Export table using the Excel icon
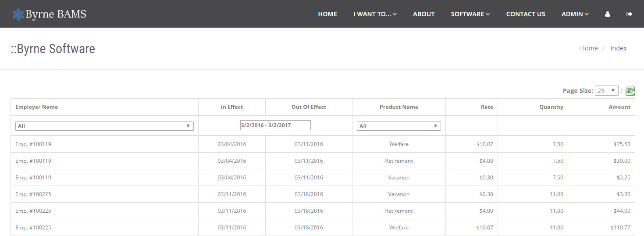The height and width of the screenshot is (236, 644). pyautogui.click(x=630, y=91)
